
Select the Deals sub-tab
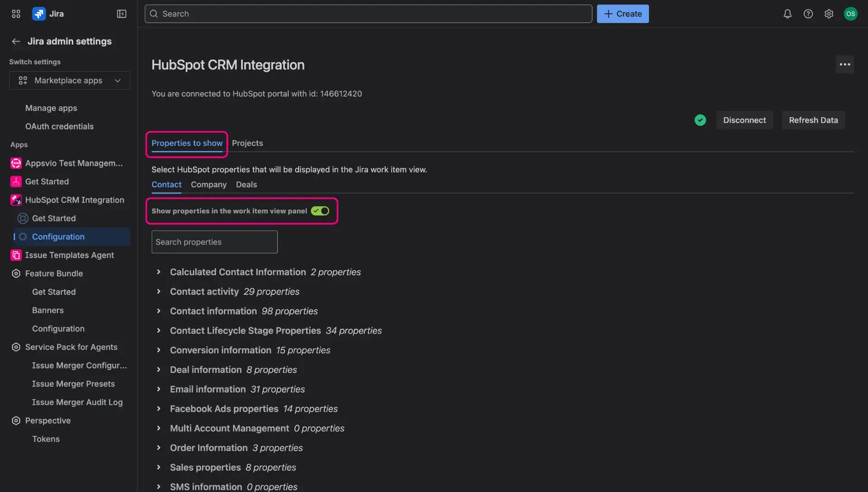coord(246,184)
